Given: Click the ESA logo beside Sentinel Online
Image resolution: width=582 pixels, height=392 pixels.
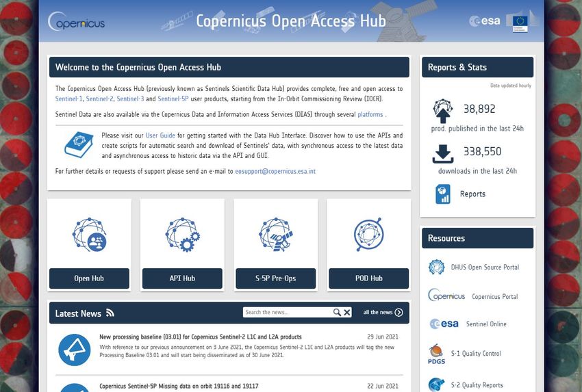Looking at the screenshot, I should [444, 324].
